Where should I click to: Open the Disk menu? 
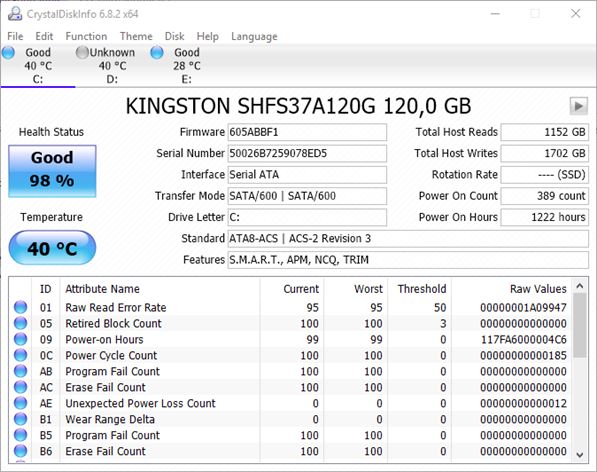tap(174, 36)
